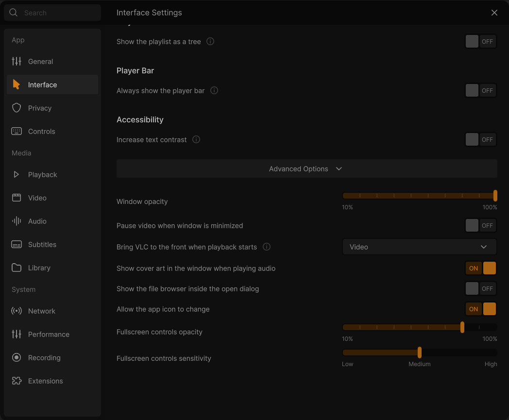Click the Extensions puzzle-piece icon

click(x=17, y=381)
